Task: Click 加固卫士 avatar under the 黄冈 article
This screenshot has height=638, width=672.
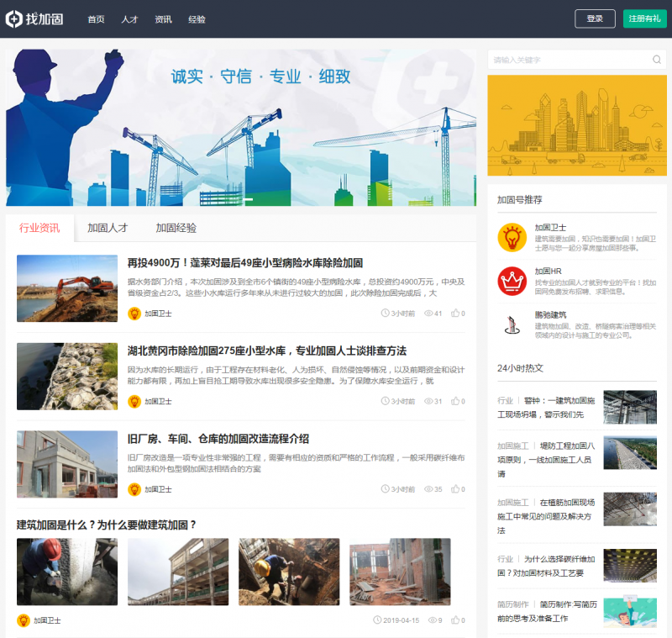Action: pyautogui.click(x=134, y=401)
